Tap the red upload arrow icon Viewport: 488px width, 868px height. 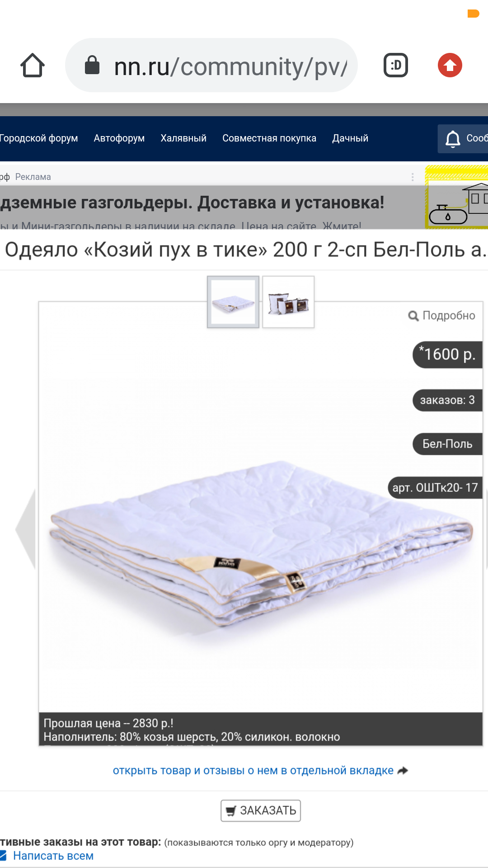coord(450,65)
